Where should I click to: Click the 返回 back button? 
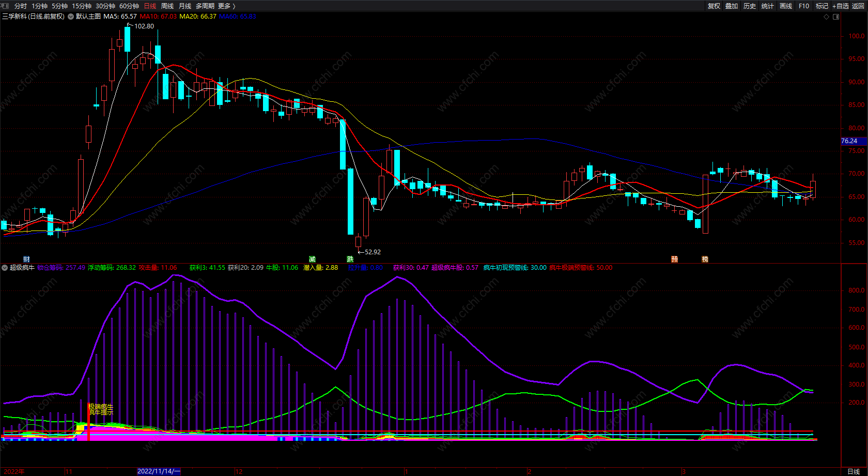coord(858,6)
